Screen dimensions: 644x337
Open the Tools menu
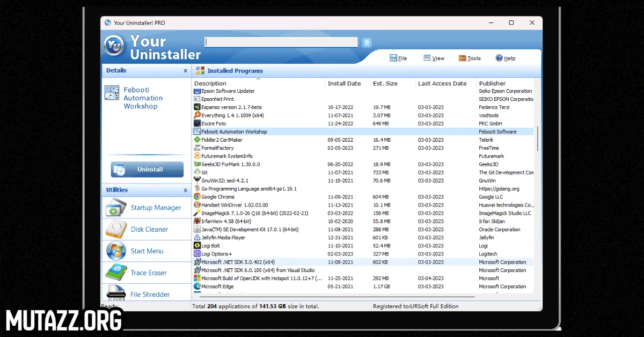(470, 58)
